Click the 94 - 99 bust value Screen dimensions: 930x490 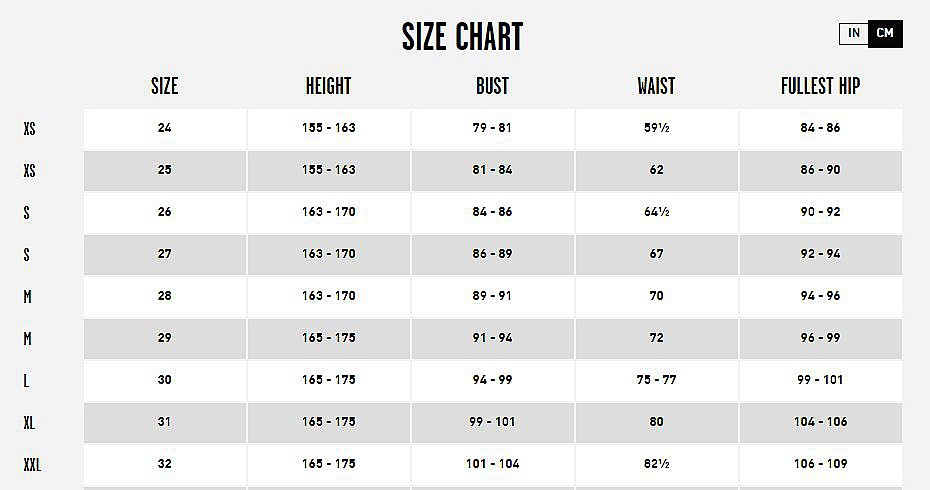(492, 380)
